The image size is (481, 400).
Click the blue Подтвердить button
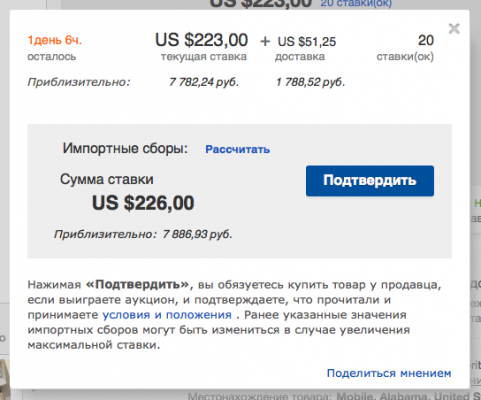click(x=370, y=181)
